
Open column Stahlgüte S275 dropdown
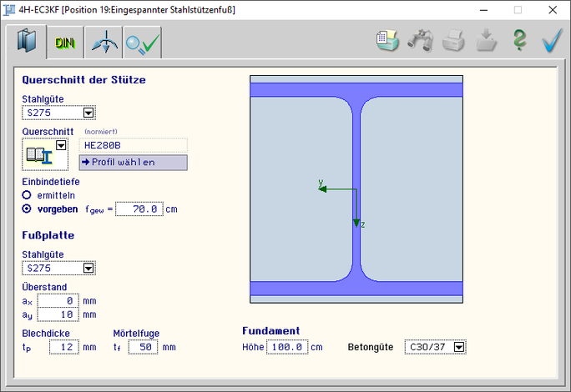coord(88,113)
